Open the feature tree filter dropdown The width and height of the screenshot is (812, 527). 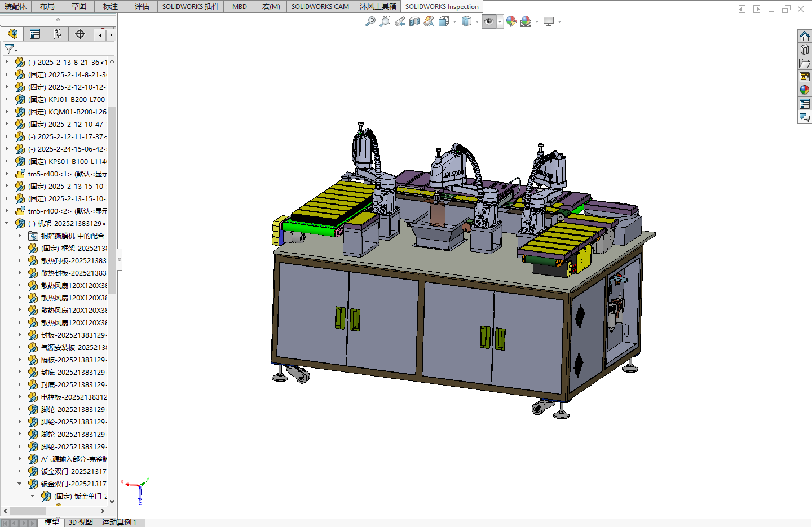11,50
